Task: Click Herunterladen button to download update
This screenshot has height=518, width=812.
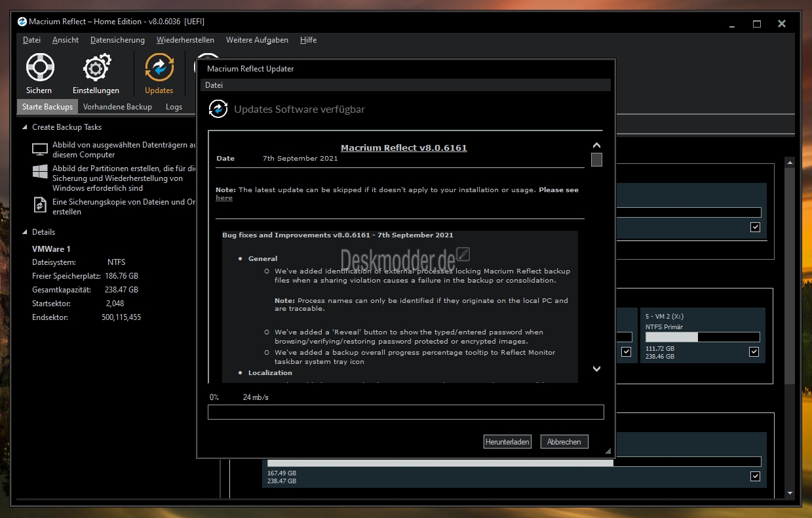Action: coord(507,442)
